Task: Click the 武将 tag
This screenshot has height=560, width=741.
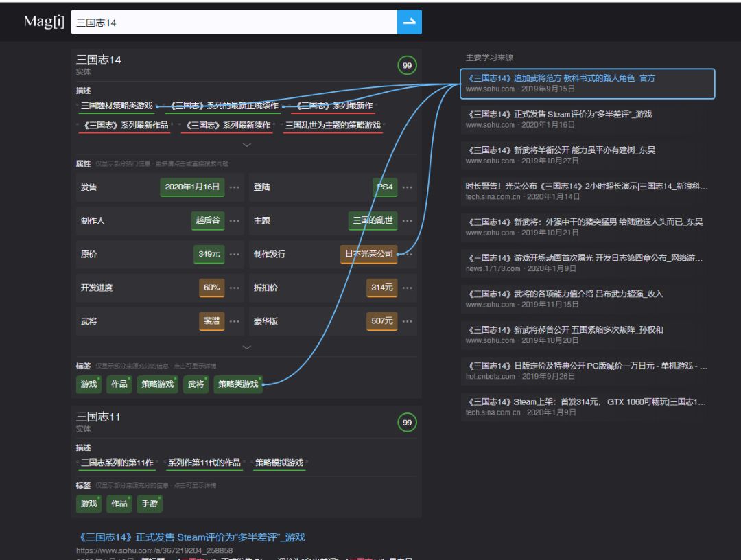Action: [196, 384]
